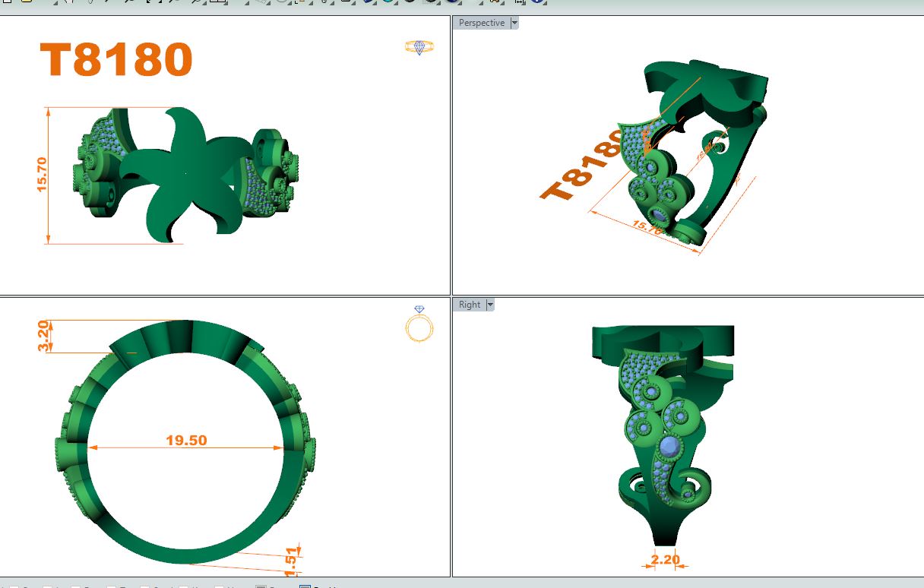The height and width of the screenshot is (588, 924).
Task: Select the 3.20 thickness dimension text
Action: coord(44,336)
